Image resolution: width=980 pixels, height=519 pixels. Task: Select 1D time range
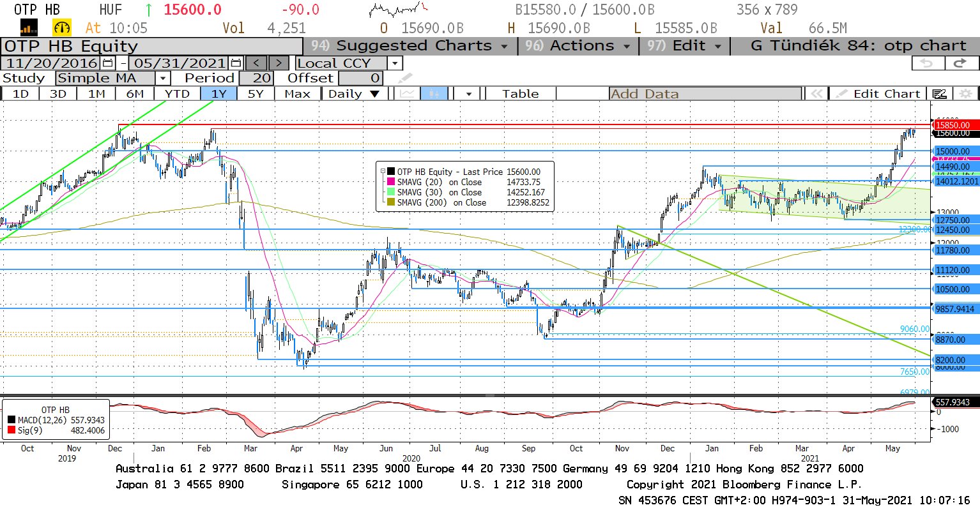point(20,94)
